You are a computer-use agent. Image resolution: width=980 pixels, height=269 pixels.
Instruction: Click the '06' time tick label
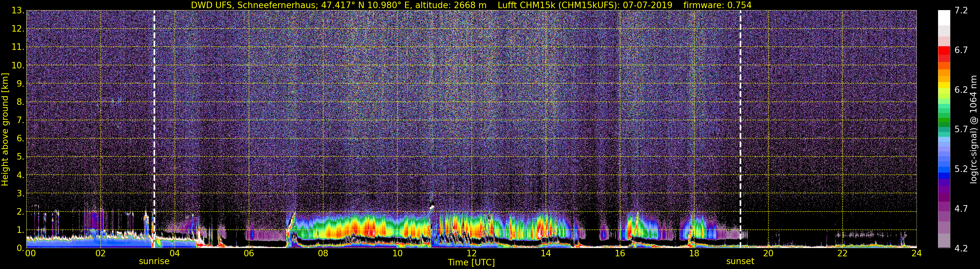[249, 254]
